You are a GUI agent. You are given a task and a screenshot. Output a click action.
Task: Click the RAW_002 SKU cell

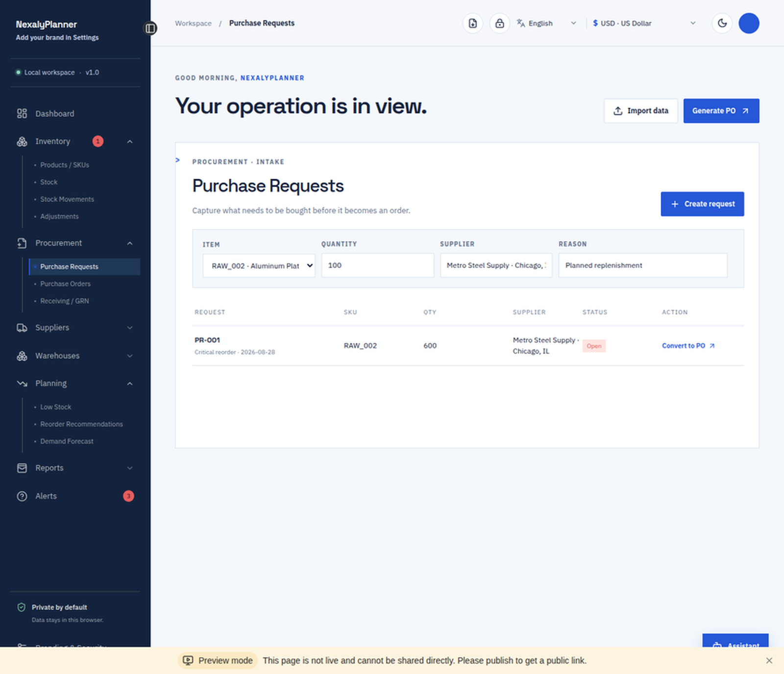click(360, 346)
